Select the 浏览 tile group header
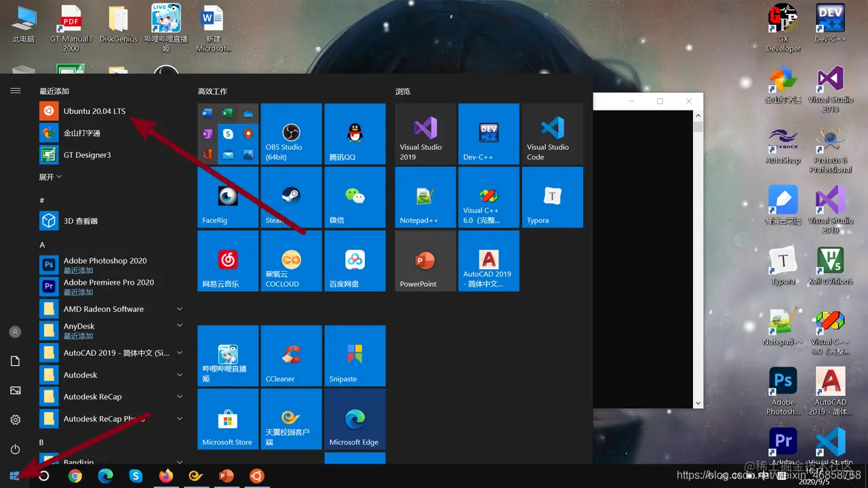This screenshot has height=488, width=868. pos(403,91)
